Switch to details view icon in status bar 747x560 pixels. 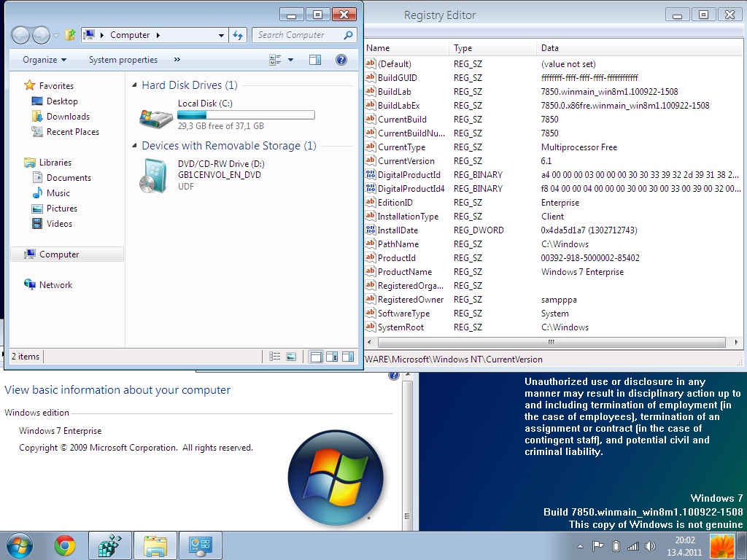[275, 357]
